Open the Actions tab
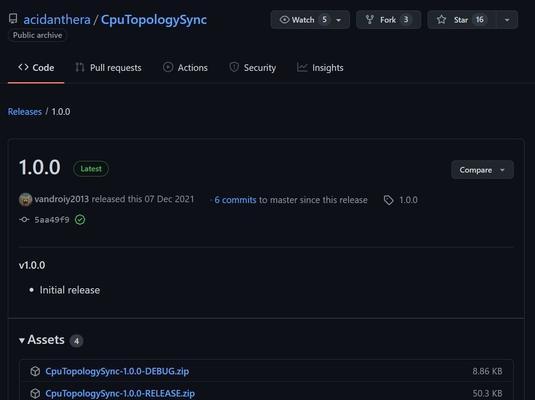This screenshot has height=400, width=535. 185,68
